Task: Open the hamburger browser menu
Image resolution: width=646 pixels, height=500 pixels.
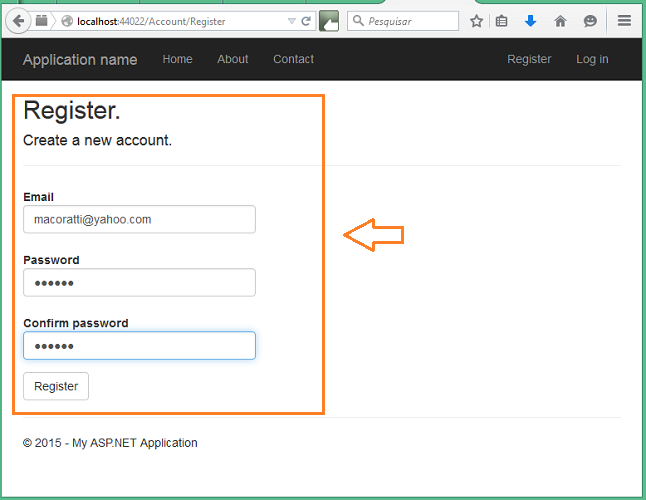Action: pyautogui.click(x=624, y=21)
